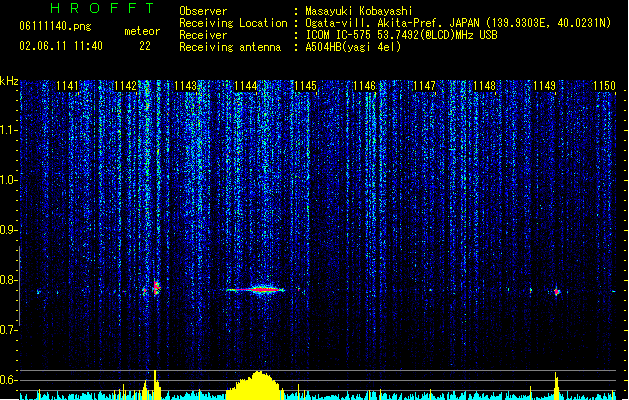The height and width of the screenshot is (400, 629).
Task: Select the Ogata-vill. Akita-Pref. JAPAN location text
Action: (458, 23)
